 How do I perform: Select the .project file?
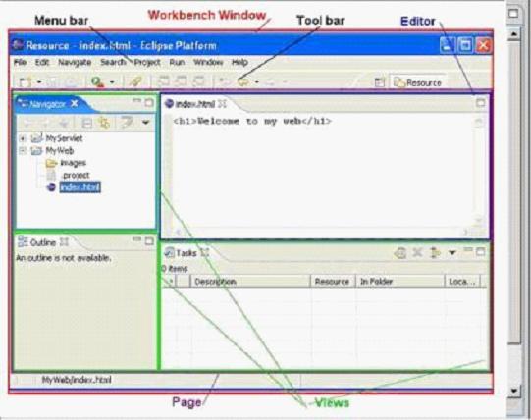76,175
